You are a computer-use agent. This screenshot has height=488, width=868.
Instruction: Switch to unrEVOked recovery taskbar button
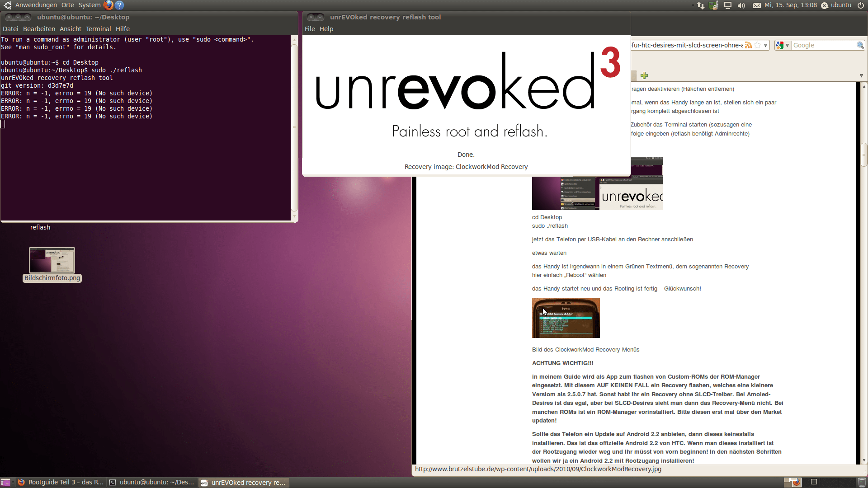pos(244,482)
